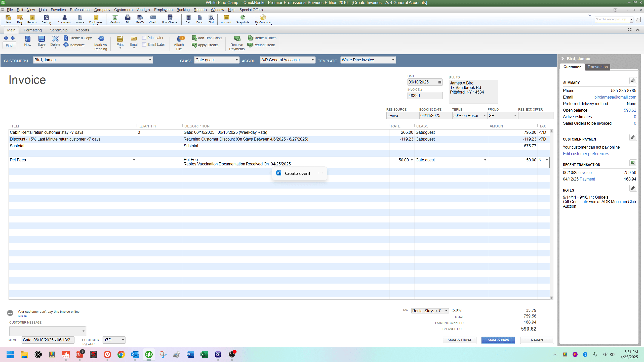Screen dimensions: 644x362
Task: Expand the Class dropdown in header
Action: (x=236, y=60)
